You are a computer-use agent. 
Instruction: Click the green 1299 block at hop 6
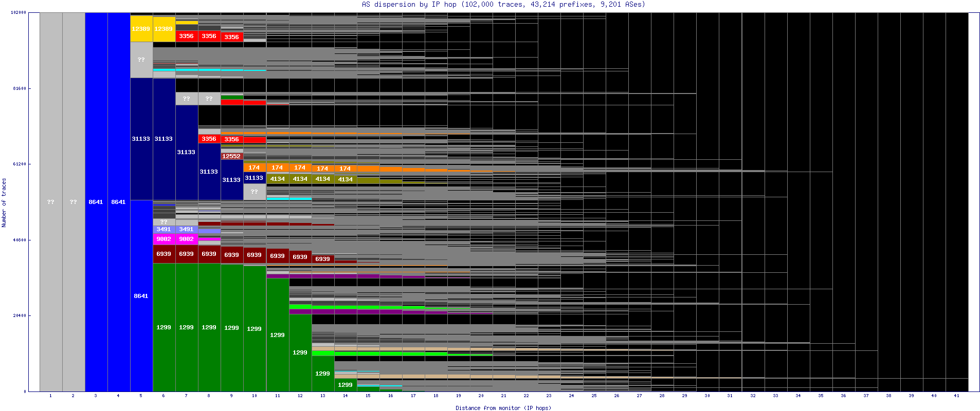[x=164, y=327]
